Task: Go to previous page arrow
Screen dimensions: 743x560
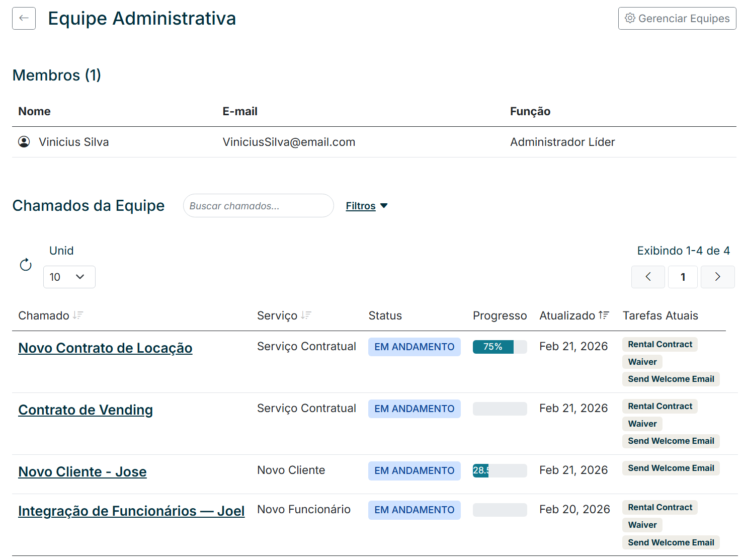Action: coord(648,277)
